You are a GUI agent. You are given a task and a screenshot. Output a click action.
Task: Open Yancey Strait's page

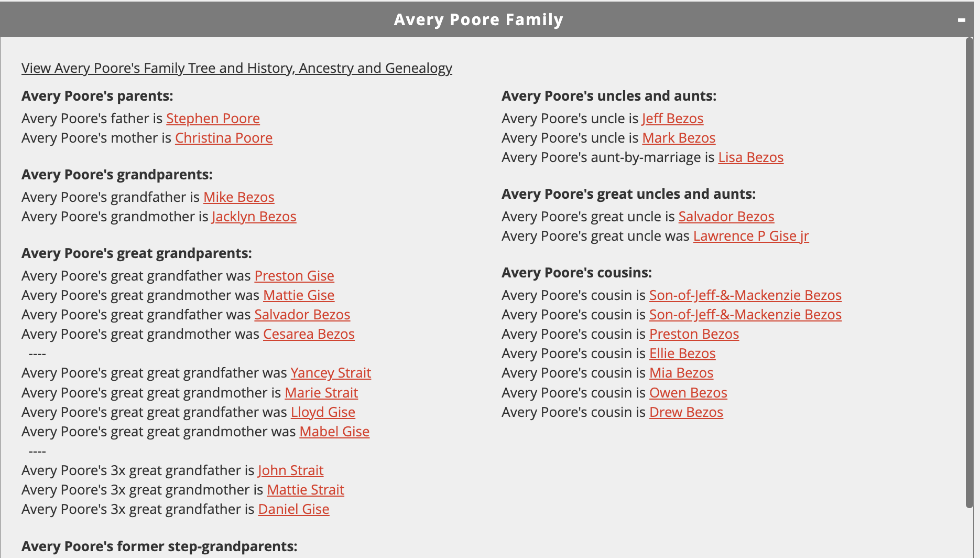(x=330, y=373)
